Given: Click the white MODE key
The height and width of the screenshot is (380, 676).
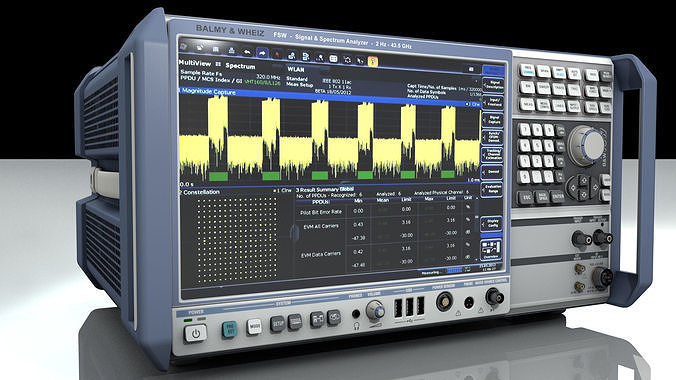Looking at the screenshot, I should (254, 327).
